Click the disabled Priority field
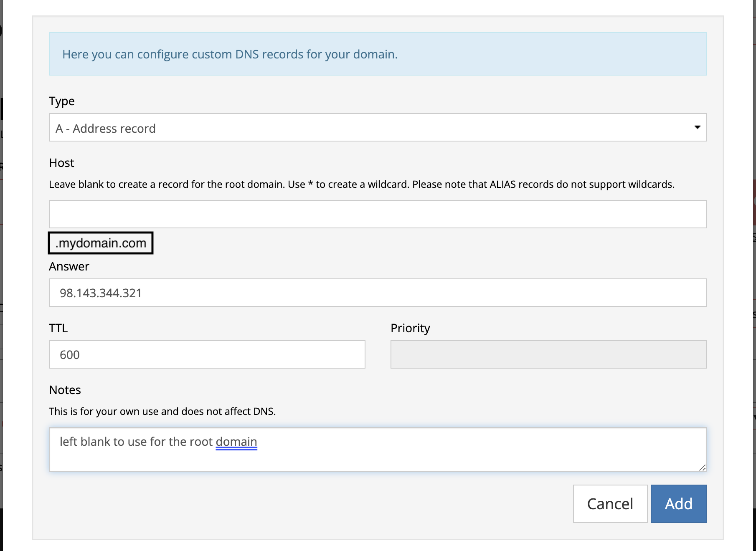Viewport: 756px width, 551px height. tap(548, 354)
